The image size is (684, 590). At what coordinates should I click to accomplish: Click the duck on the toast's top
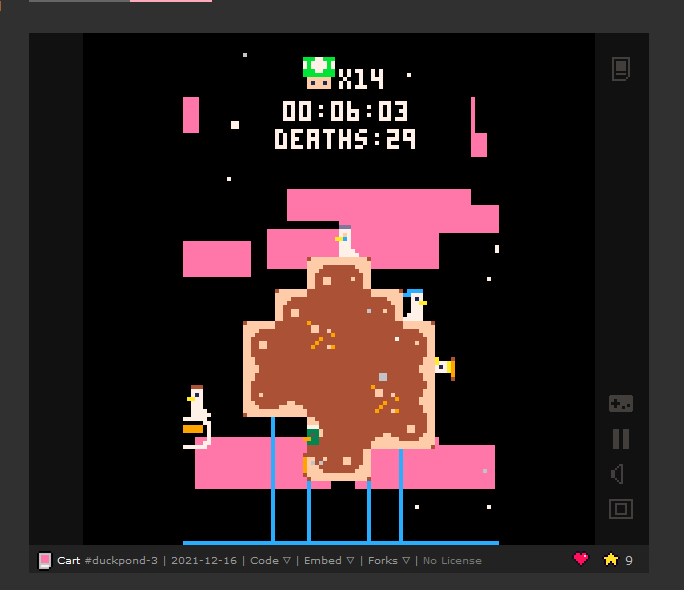(x=347, y=242)
